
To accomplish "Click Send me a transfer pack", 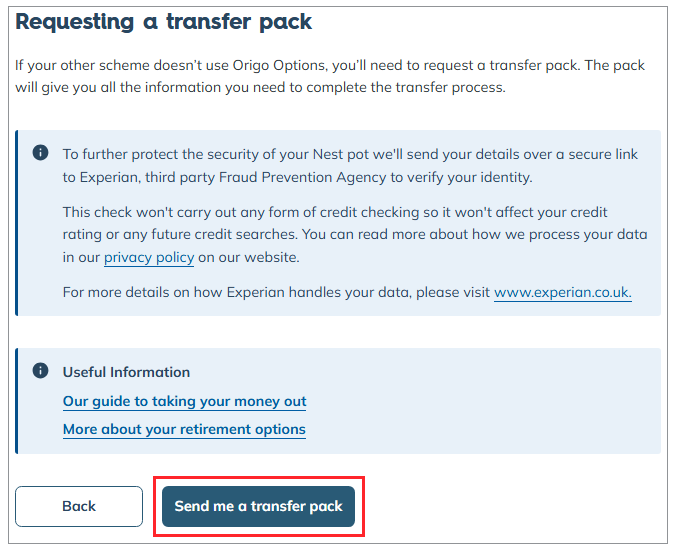I will point(258,506).
